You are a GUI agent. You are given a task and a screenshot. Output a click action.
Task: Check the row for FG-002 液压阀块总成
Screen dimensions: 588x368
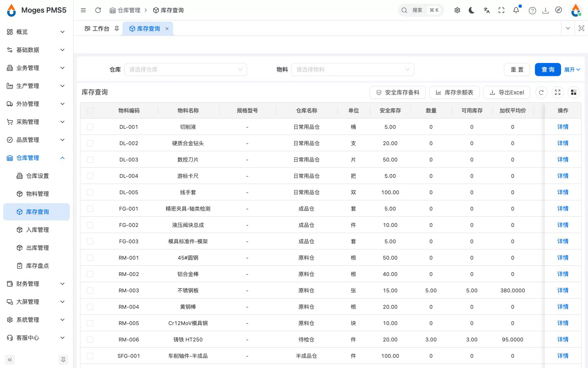coord(90,225)
